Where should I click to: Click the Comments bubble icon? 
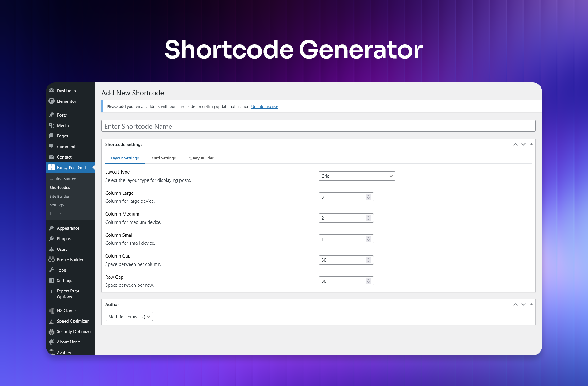pyautogui.click(x=51, y=146)
